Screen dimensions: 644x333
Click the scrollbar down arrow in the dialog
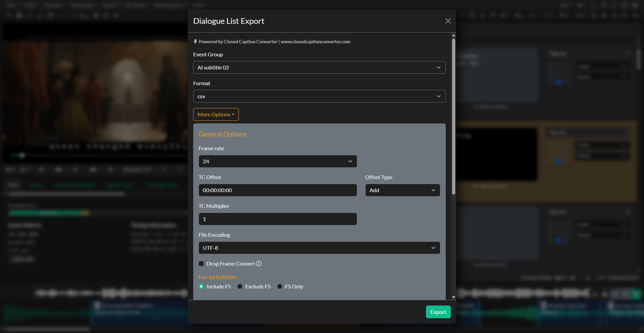coord(453,297)
